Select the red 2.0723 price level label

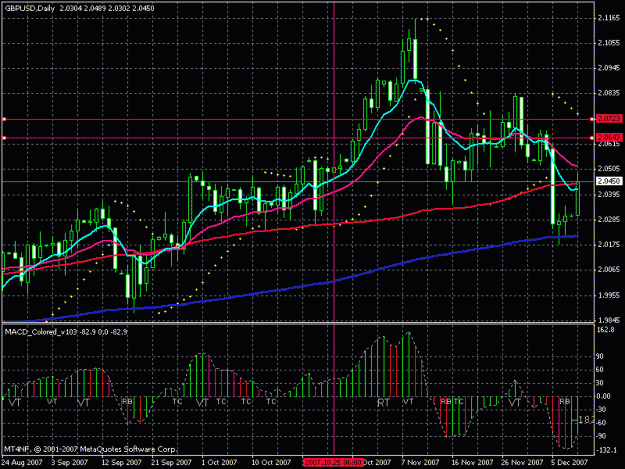pos(609,119)
